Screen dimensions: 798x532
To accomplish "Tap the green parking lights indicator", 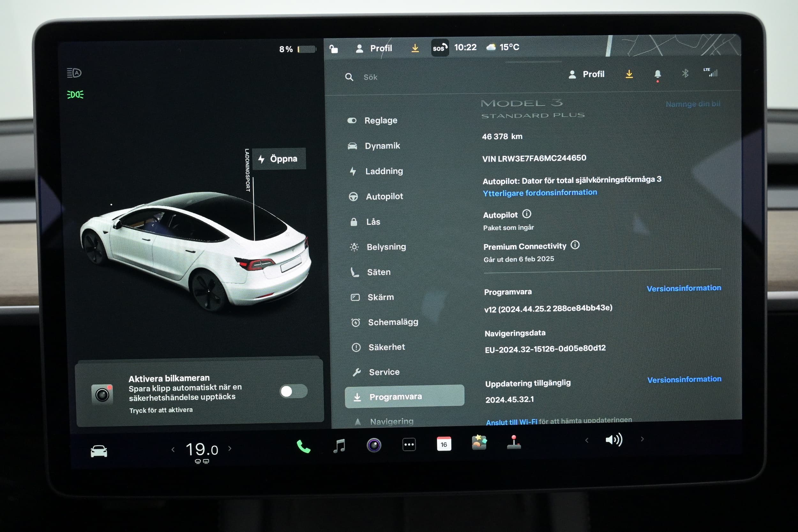I will [75, 94].
